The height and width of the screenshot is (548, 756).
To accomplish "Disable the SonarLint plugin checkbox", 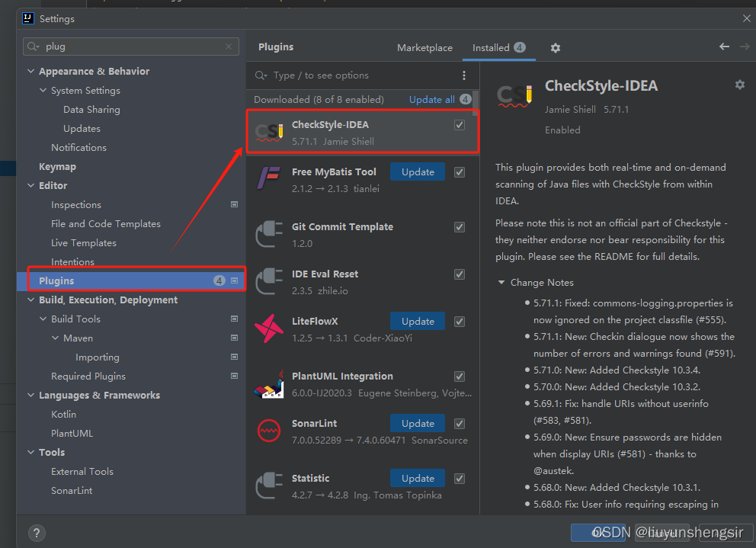I will 460,424.
